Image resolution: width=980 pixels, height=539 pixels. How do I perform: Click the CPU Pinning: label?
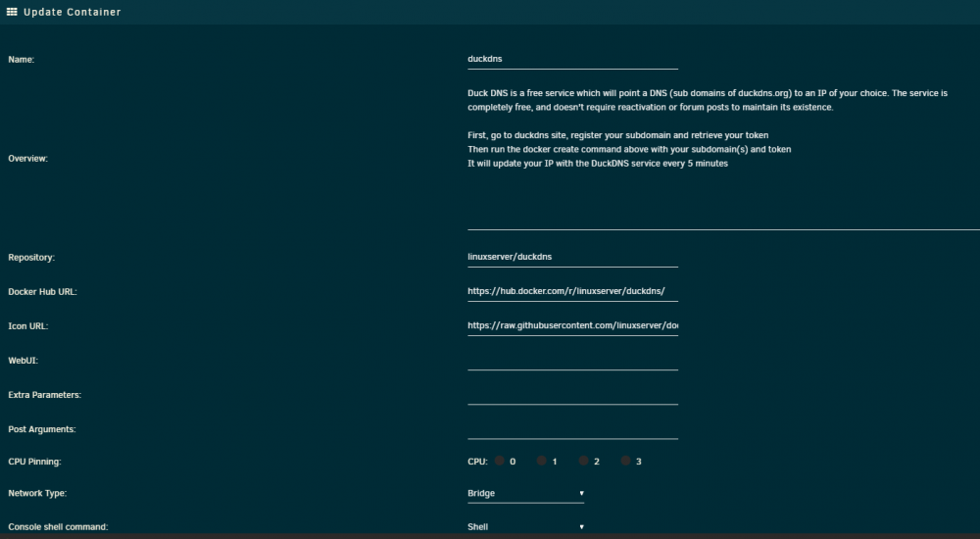pyautogui.click(x=35, y=463)
